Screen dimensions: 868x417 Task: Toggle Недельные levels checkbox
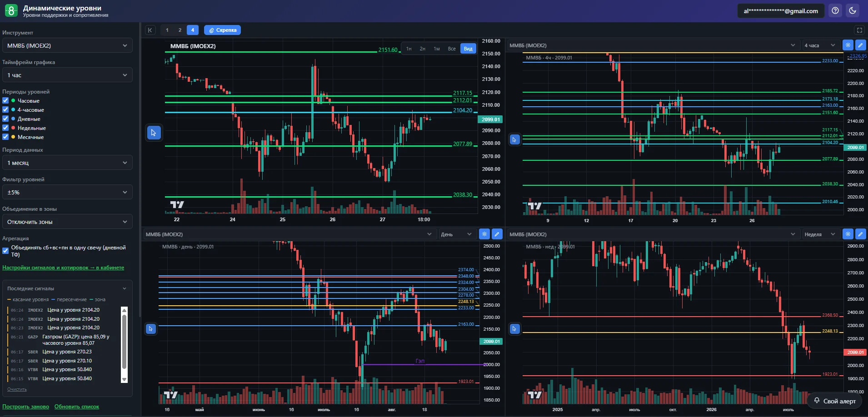[x=5, y=128]
